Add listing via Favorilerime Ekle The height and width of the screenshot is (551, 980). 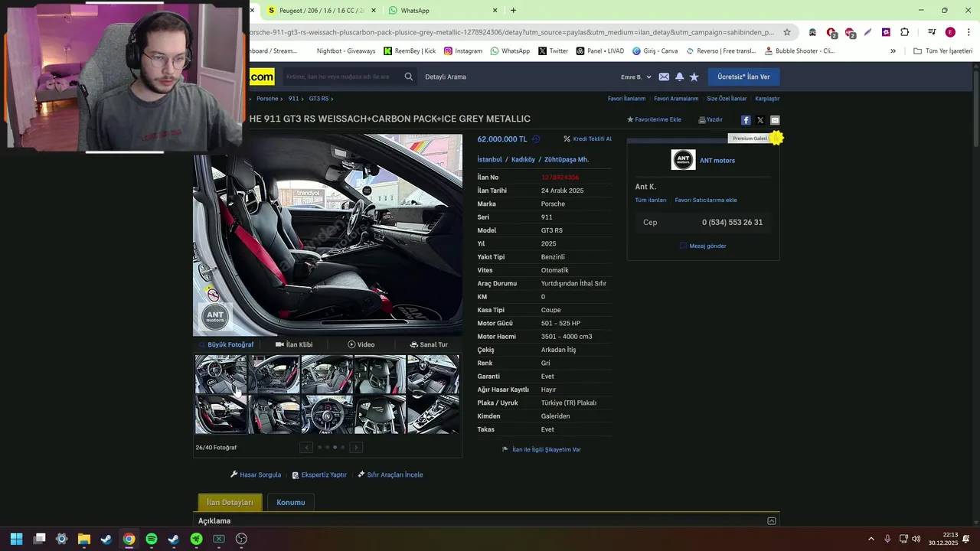point(654,119)
